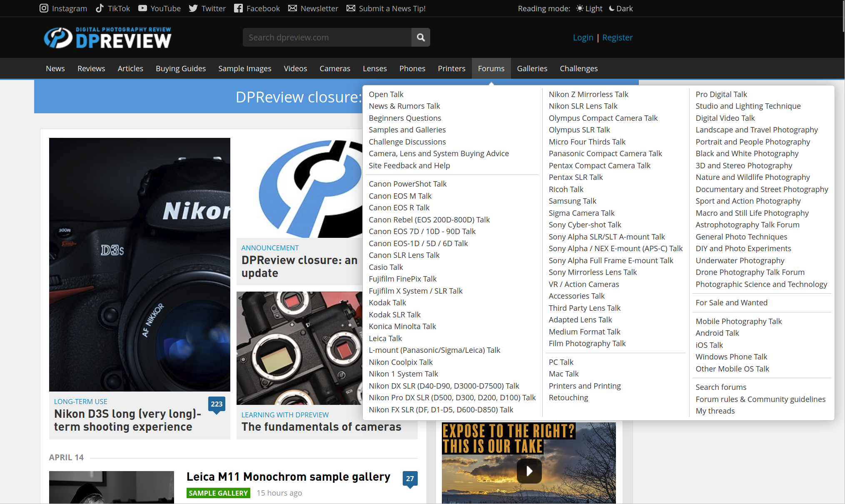This screenshot has width=845, height=504.
Task: Open the YouTube icon link
Action: (142, 8)
